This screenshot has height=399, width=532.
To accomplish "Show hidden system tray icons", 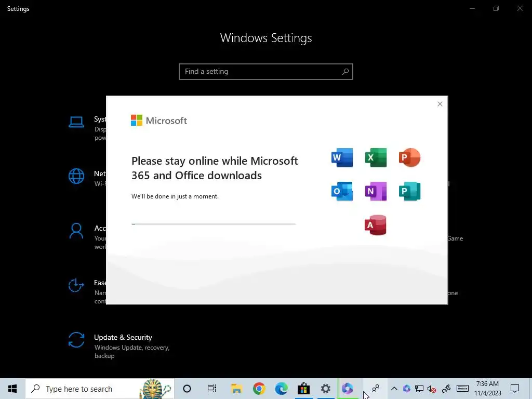I will pyautogui.click(x=394, y=389).
